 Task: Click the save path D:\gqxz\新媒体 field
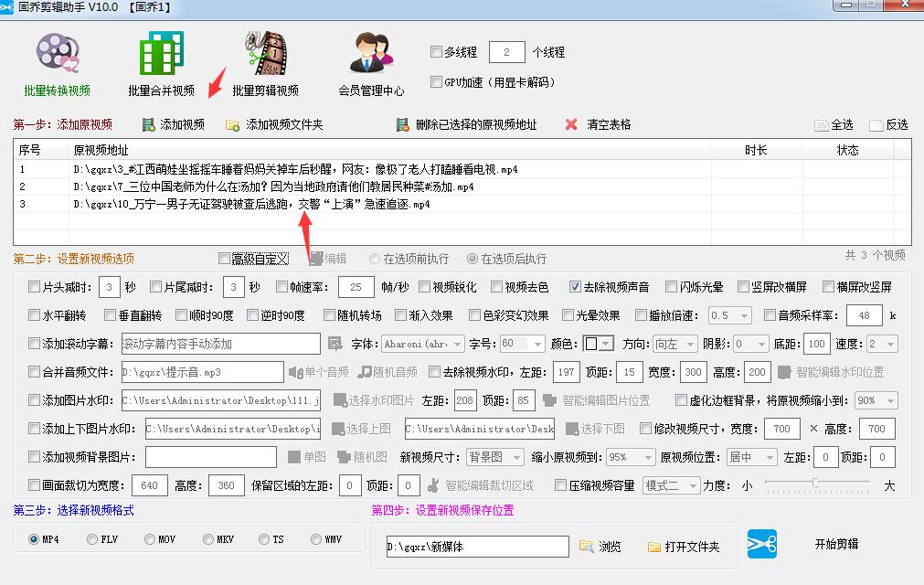tap(478, 547)
